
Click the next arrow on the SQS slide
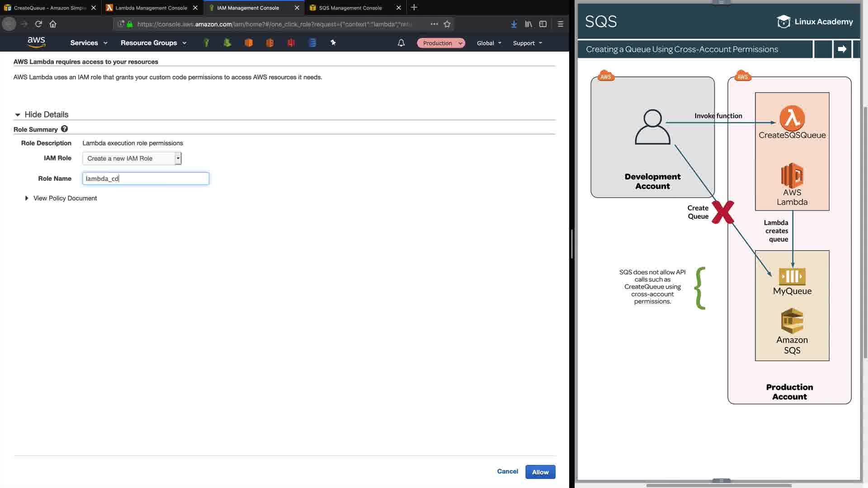pyautogui.click(x=842, y=49)
